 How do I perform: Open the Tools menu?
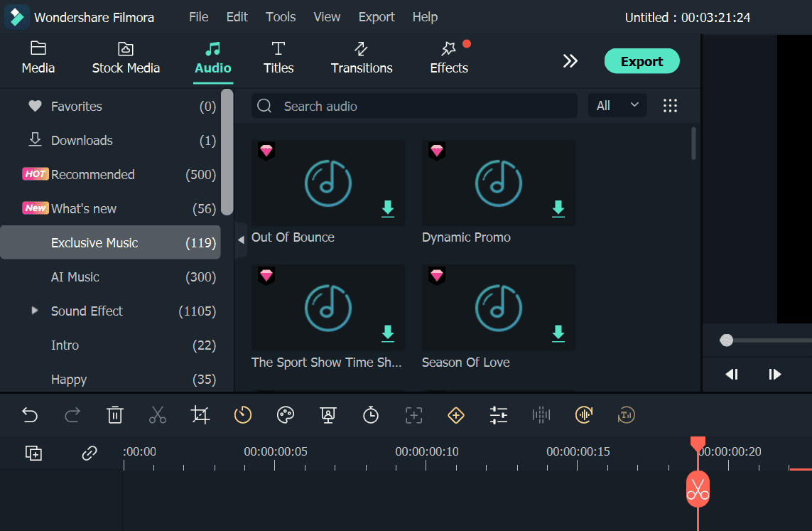click(281, 17)
